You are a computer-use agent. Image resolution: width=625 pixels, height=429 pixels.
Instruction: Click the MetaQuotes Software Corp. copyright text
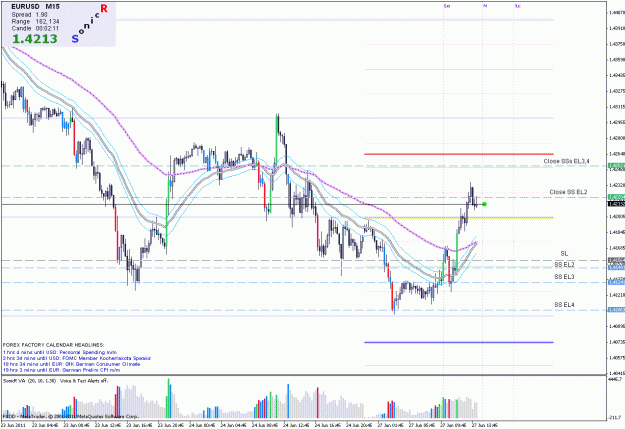click(71, 416)
